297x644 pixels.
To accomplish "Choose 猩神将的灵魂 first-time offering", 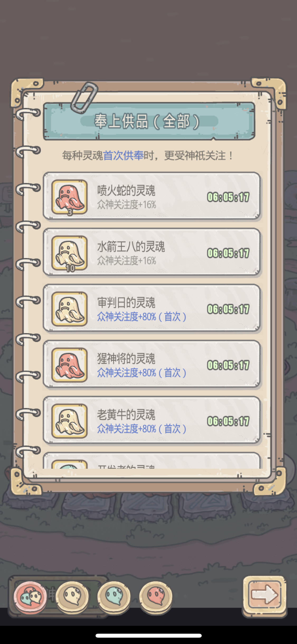I will click(x=152, y=364).
